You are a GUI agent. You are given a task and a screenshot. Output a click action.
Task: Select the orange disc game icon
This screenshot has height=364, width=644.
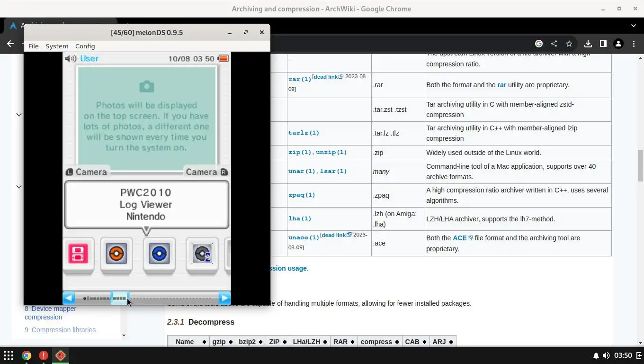pos(116,255)
